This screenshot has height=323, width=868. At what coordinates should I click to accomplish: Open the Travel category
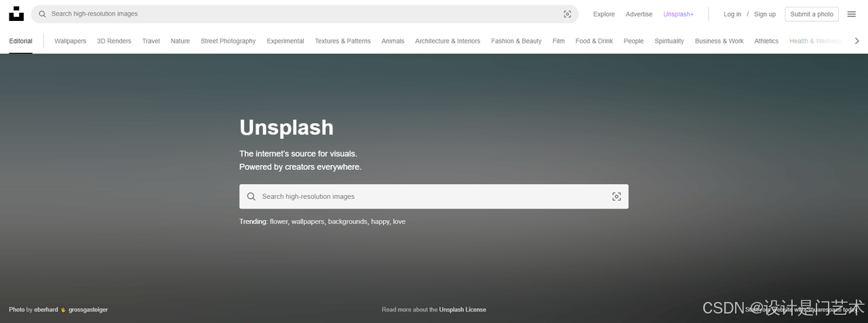point(151,41)
